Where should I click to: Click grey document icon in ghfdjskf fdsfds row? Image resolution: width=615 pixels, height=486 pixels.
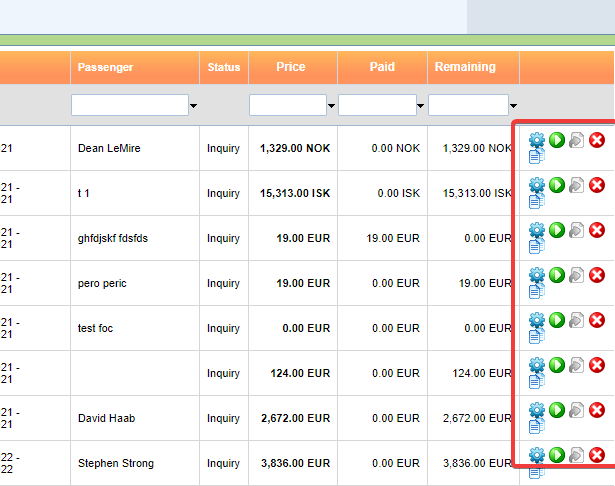(576, 230)
